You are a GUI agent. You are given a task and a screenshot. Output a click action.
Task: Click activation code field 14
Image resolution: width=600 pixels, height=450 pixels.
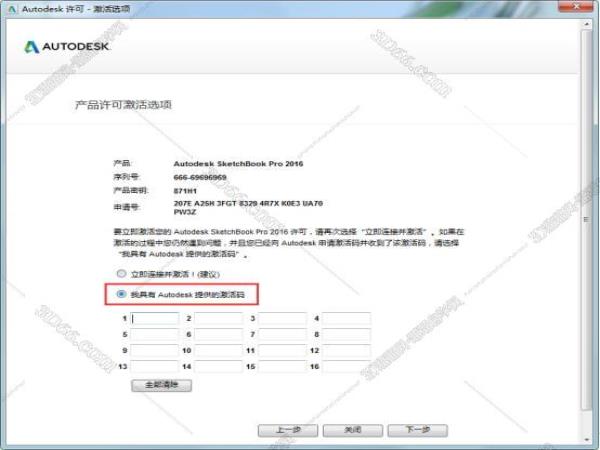click(218, 367)
